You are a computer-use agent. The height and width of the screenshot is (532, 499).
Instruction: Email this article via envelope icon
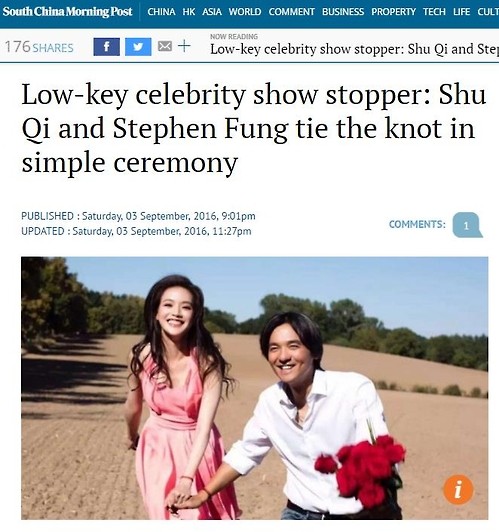click(165, 46)
